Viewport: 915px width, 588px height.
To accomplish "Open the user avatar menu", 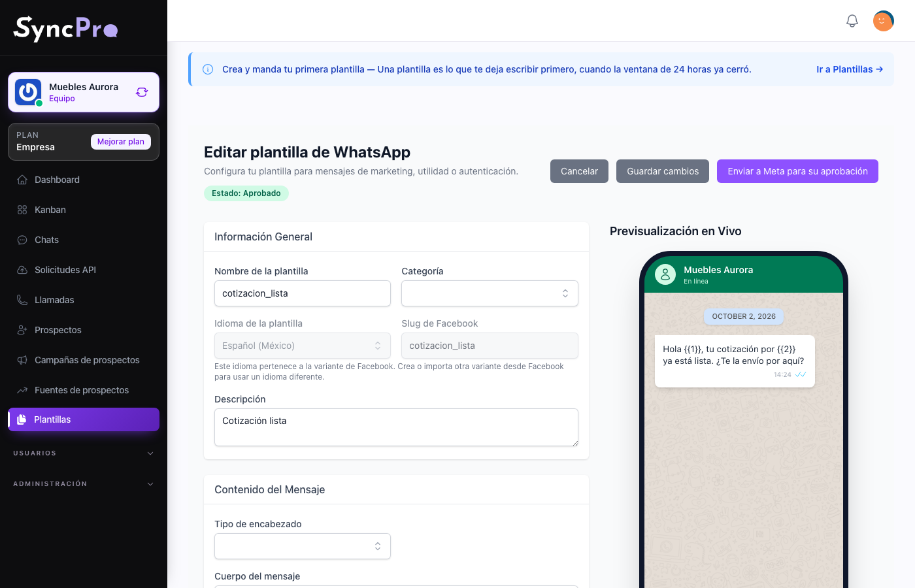I will [884, 21].
